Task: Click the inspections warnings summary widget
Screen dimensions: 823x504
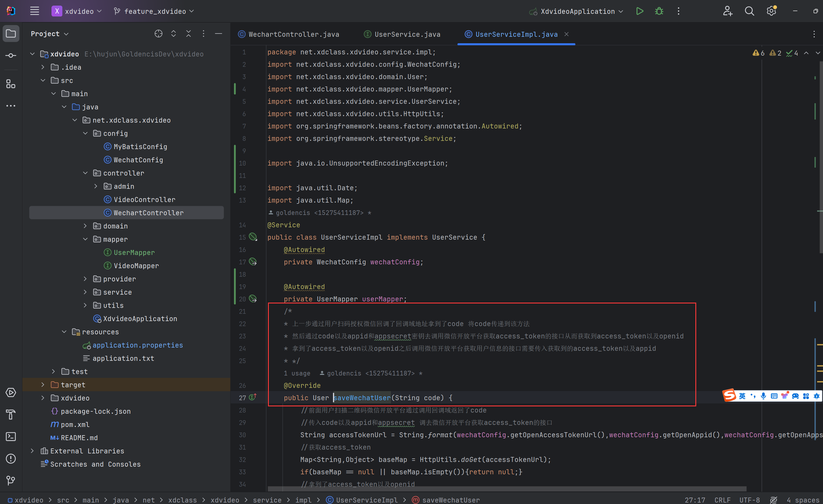Action: [x=775, y=53]
